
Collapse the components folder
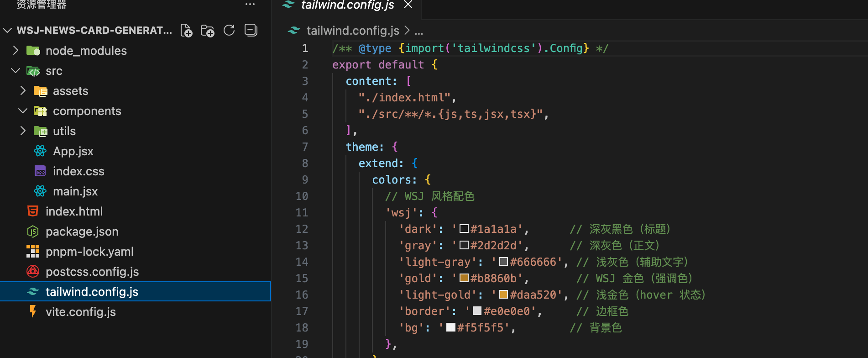click(23, 111)
